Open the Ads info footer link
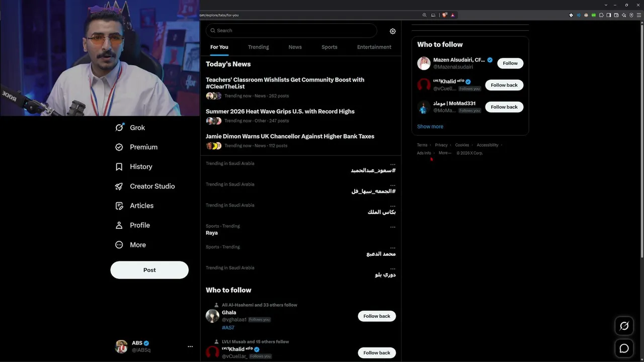Viewport: 644px width, 362px height. coord(424,153)
